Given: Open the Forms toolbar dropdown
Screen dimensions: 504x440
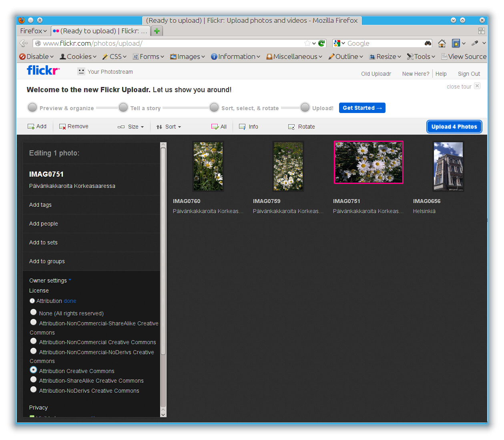Looking at the screenshot, I should click(149, 57).
